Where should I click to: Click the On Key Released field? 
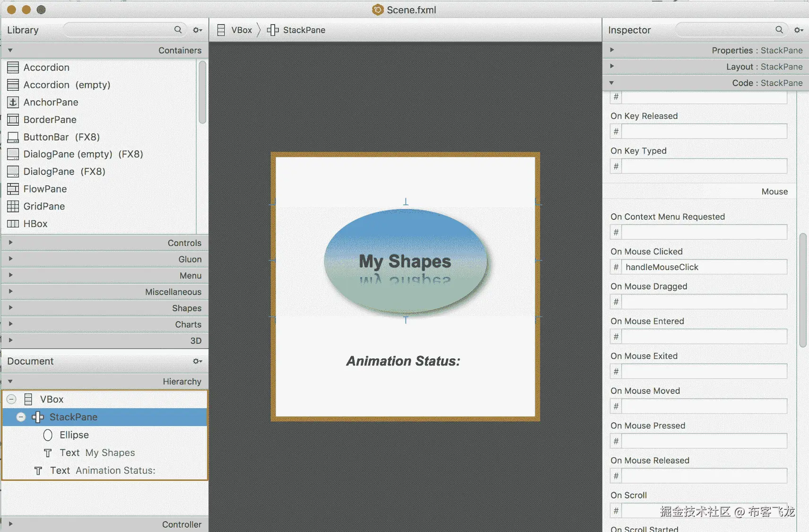coord(704,131)
